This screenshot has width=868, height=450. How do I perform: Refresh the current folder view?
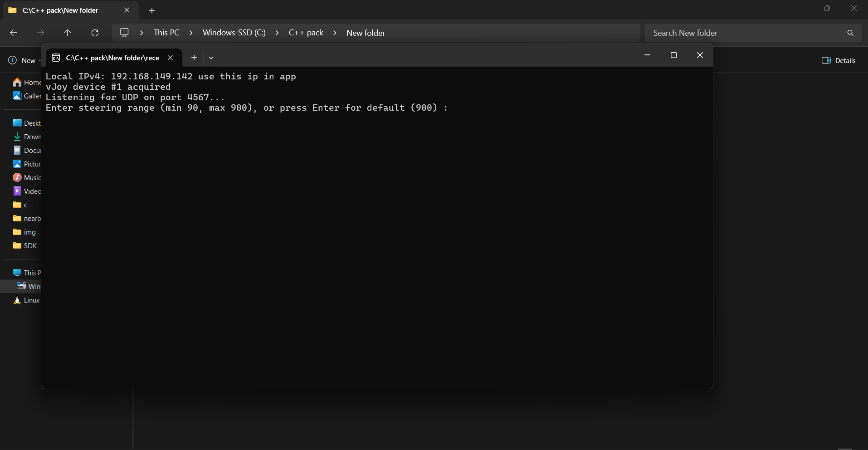95,32
